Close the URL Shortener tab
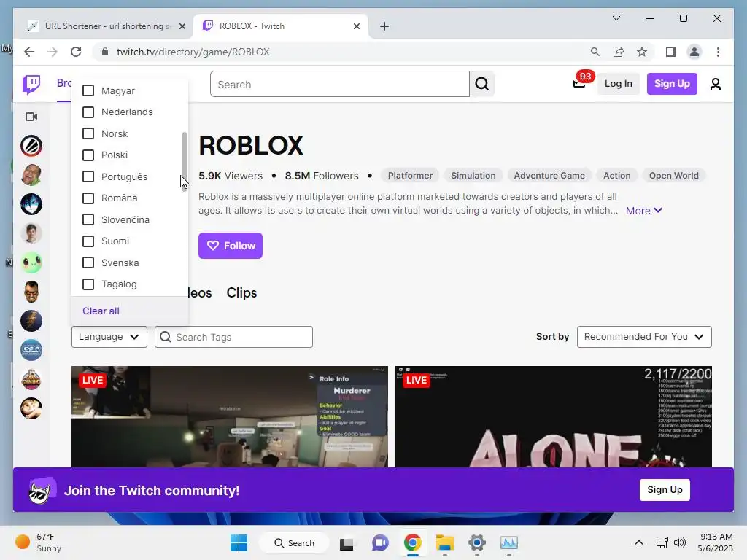Image resolution: width=747 pixels, height=560 pixels. coord(182,26)
